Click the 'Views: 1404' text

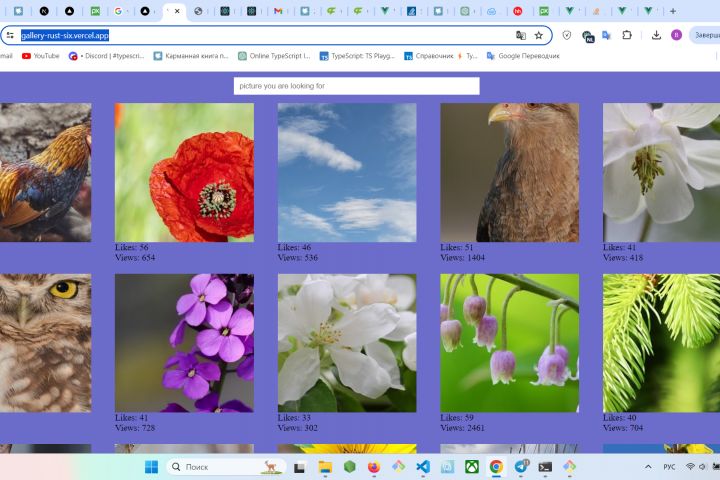(x=462, y=258)
